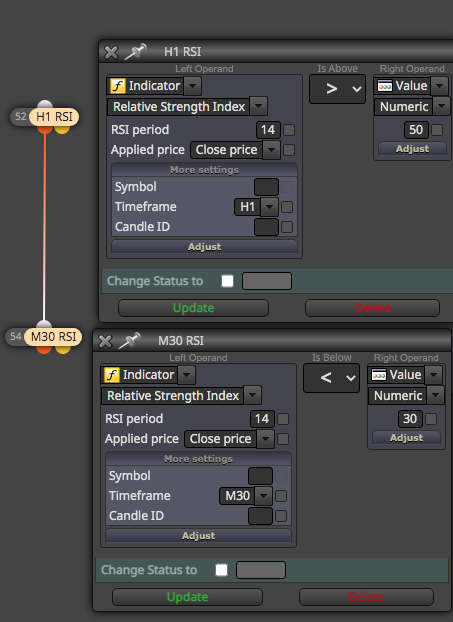Click the top input connector of M30 RSI node

point(44,324)
